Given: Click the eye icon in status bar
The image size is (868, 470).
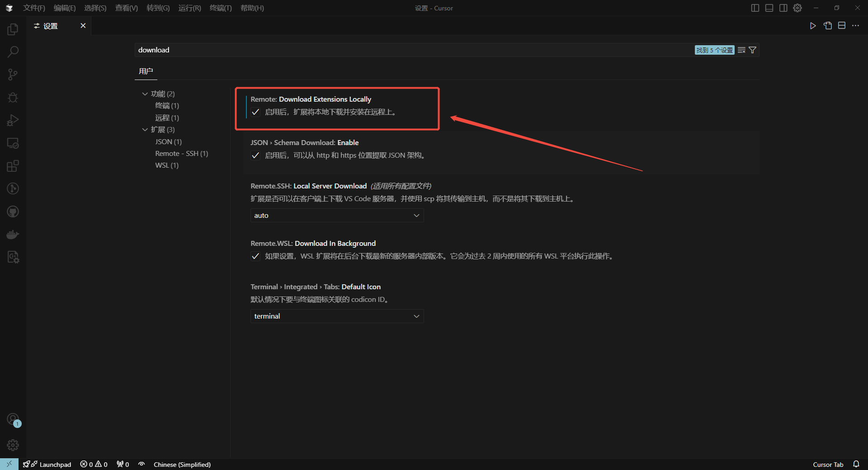Looking at the screenshot, I should tap(142, 464).
